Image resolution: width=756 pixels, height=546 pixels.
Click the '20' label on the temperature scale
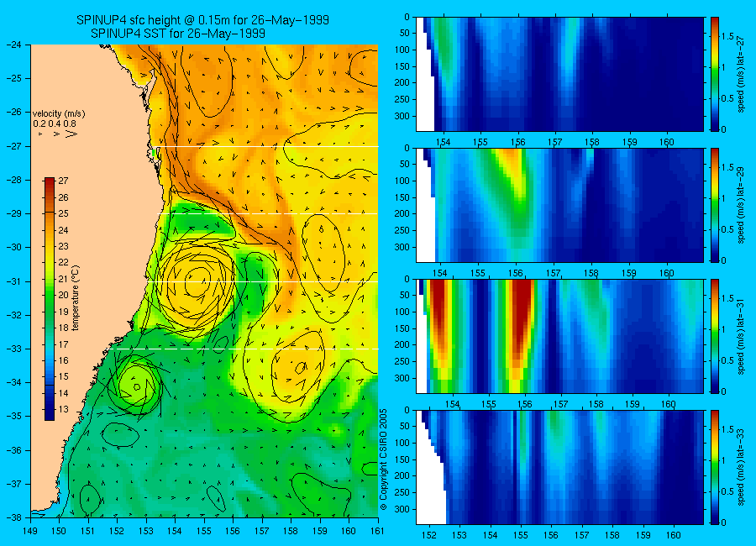coord(63,295)
